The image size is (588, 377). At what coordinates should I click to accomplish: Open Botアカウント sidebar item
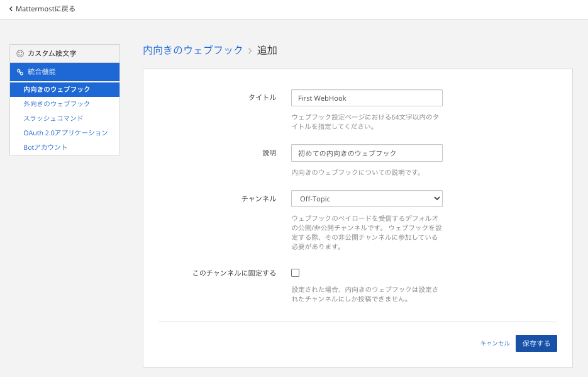(45, 147)
